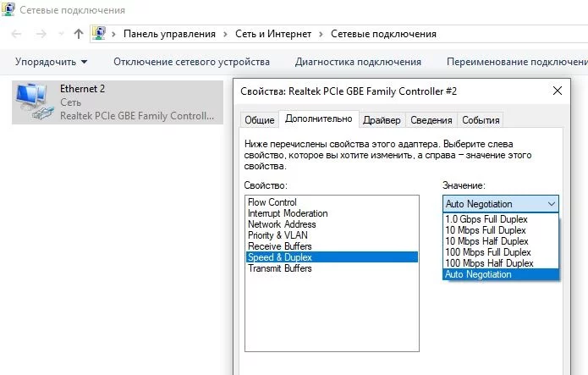This screenshot has width=588, height=375.
Task: Select Transmit Buffers property
Action: coord(279,268)
